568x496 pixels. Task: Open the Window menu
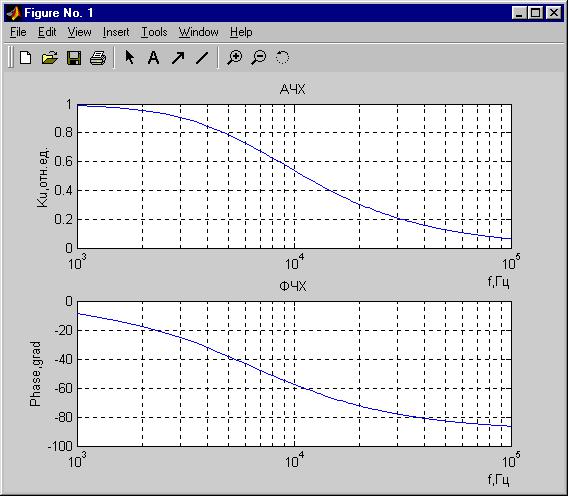point(199,32)
